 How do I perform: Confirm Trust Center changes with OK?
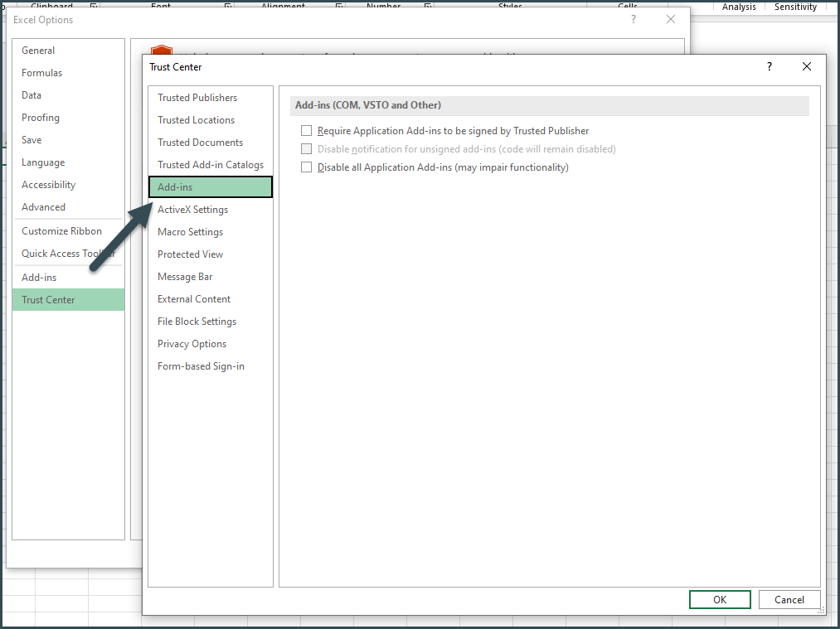click(x=719, y=599)
